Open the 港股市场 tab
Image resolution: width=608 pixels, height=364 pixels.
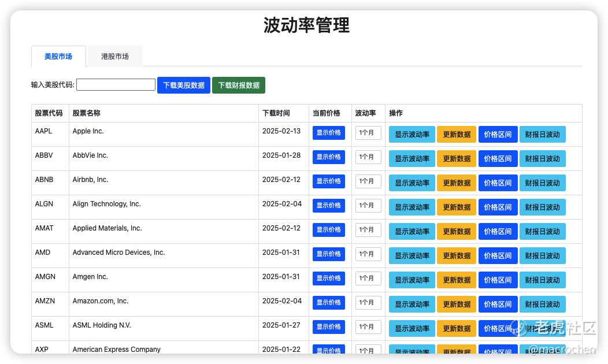click(x=115, y=56)
